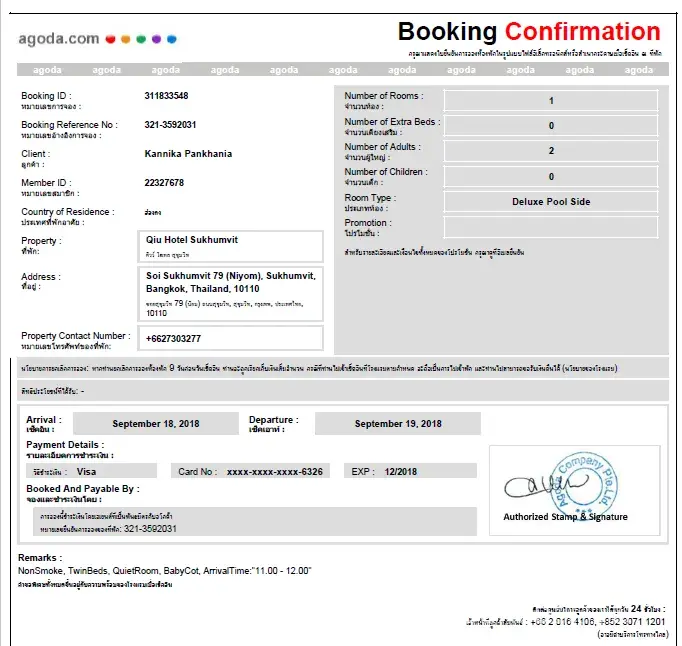
Task: Click the Booking Reference No label
Action: (x=69, y=125)
